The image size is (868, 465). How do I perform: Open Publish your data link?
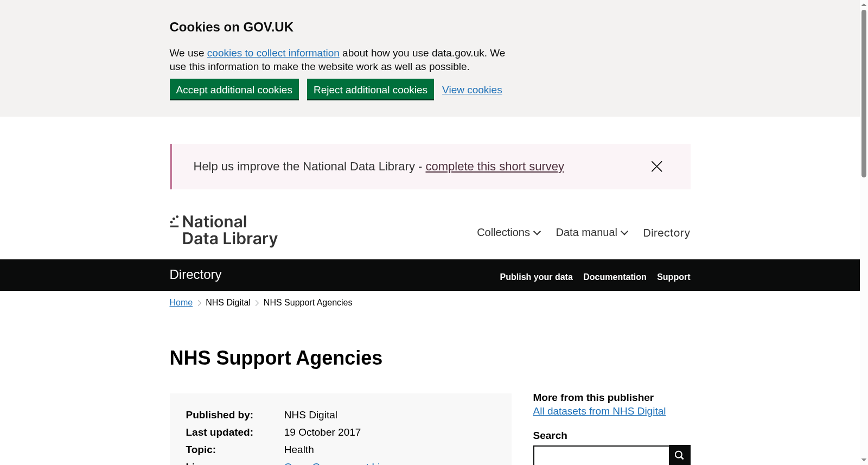[x=536, y=277]
